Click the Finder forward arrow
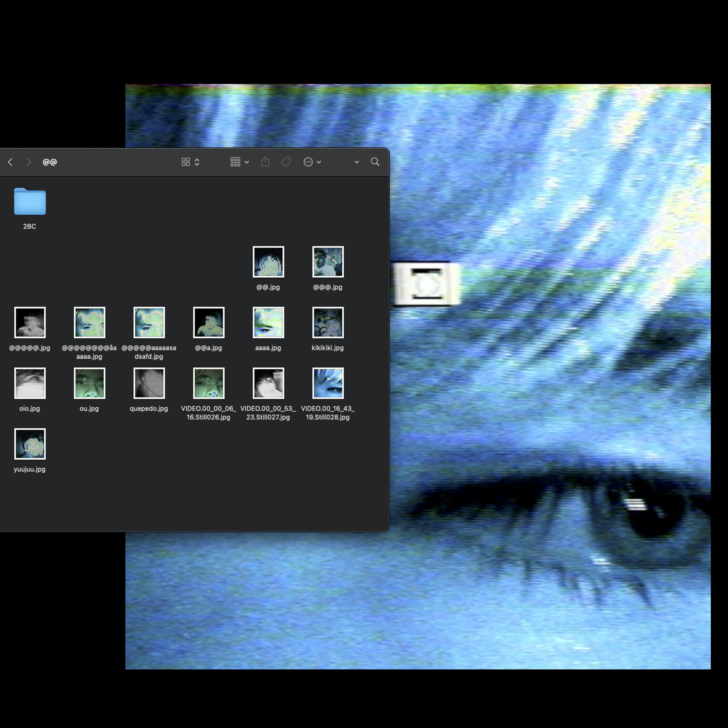This screenshot has height=728, width=728. (29, 162)
